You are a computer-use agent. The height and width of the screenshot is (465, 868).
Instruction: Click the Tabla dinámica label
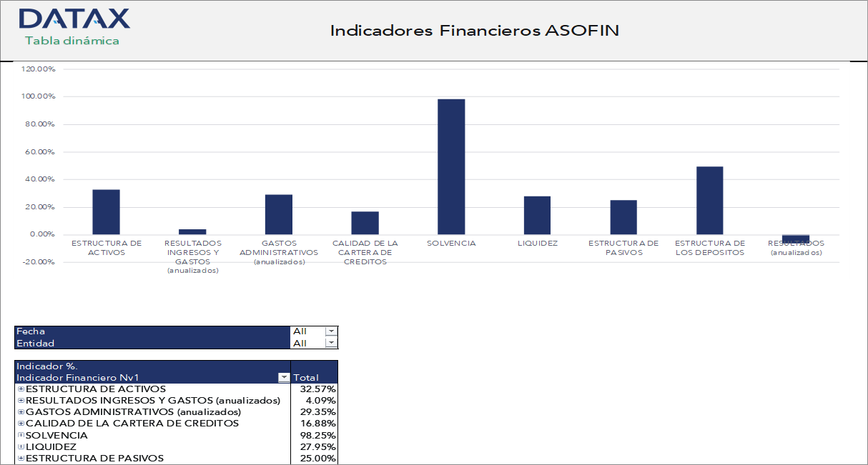pos(74,41)
